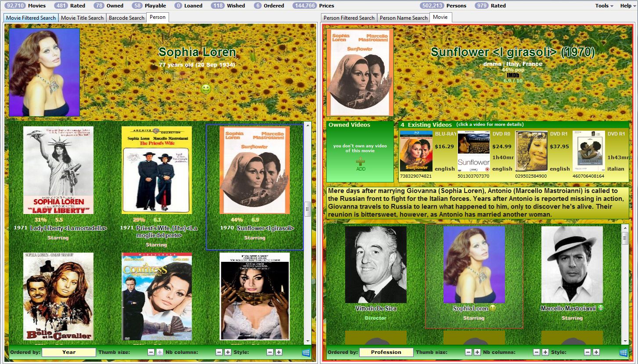Click the 92,710 Movies counter

pos(25,6)
